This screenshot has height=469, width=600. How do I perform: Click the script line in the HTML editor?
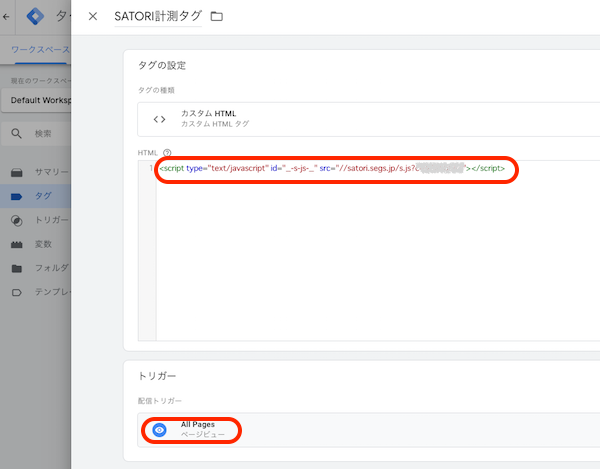click(x=332, y=168)
